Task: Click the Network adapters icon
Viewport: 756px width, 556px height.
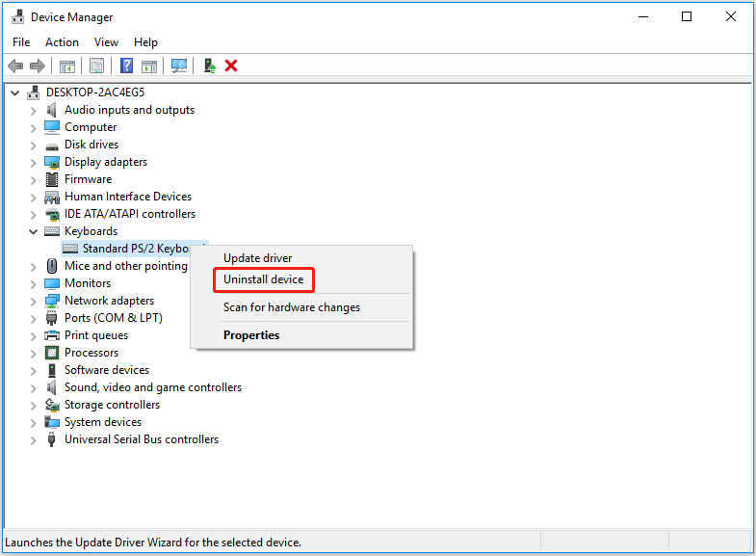Action: point(52,301)
